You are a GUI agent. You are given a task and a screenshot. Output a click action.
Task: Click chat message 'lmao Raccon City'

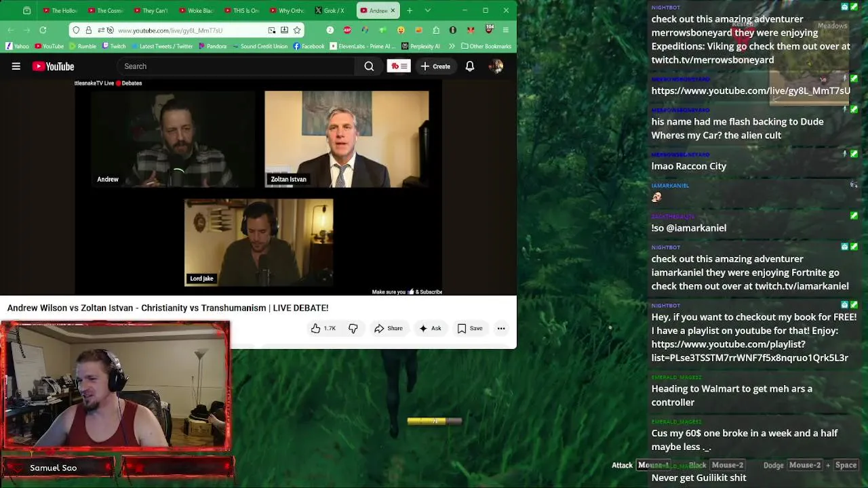[x=689, y=166]
